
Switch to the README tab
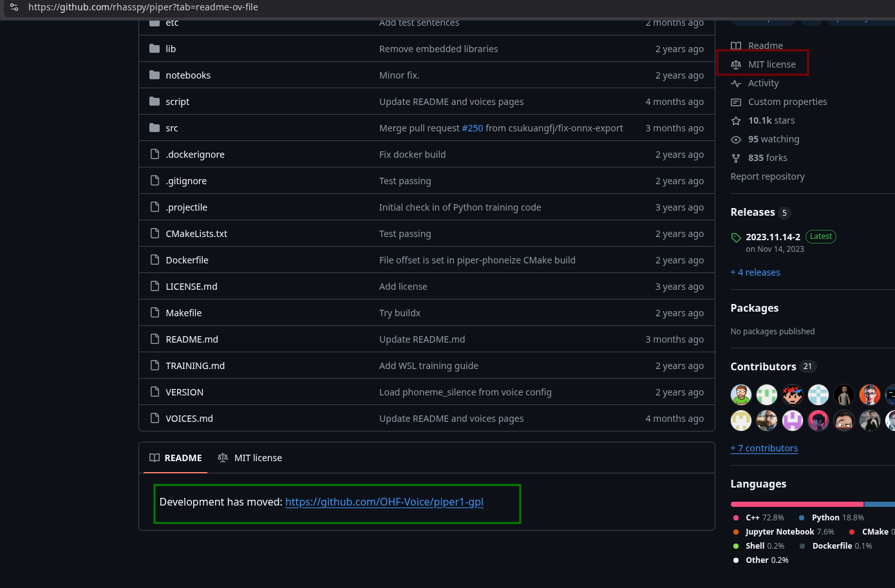coord(176,458)
